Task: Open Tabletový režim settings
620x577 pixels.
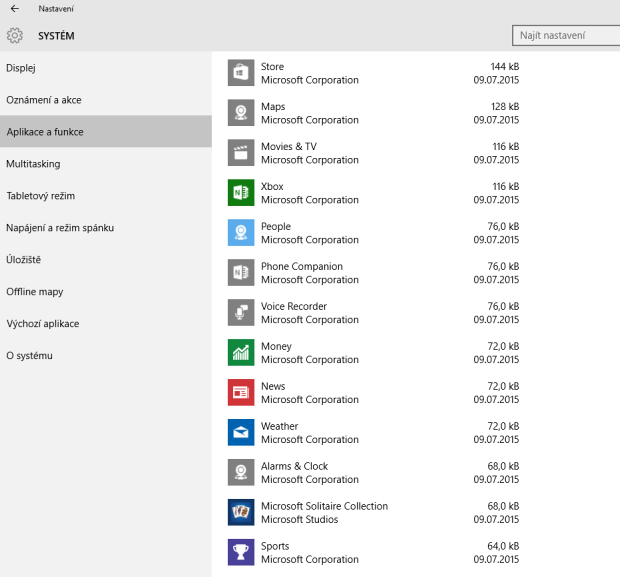Action: (41, 196)
